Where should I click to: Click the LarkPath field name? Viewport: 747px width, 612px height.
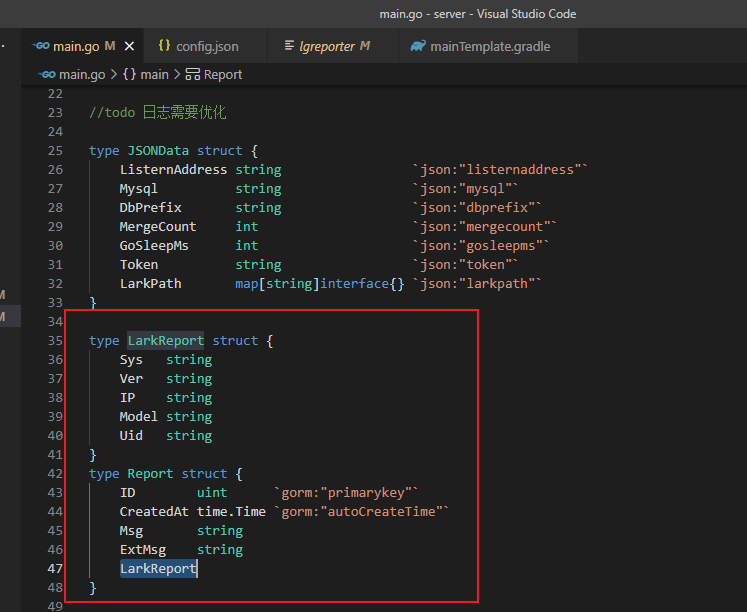(151, 284)
